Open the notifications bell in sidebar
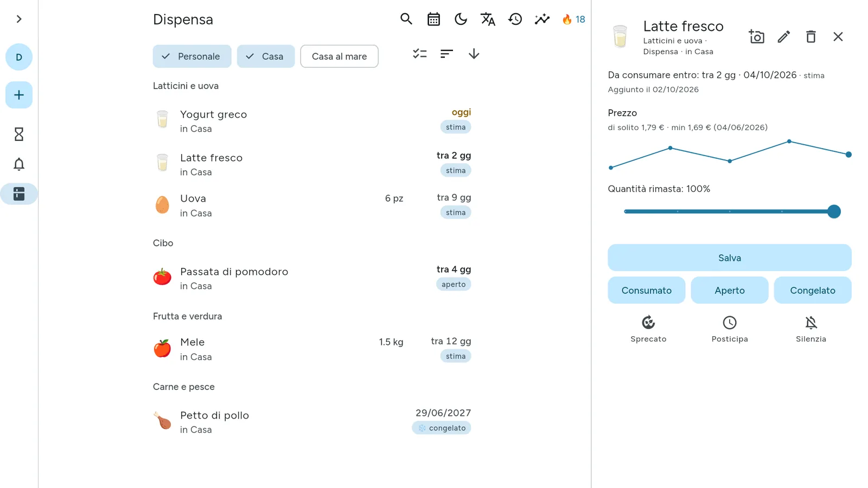Screen dimensions: 868x488 19,164
